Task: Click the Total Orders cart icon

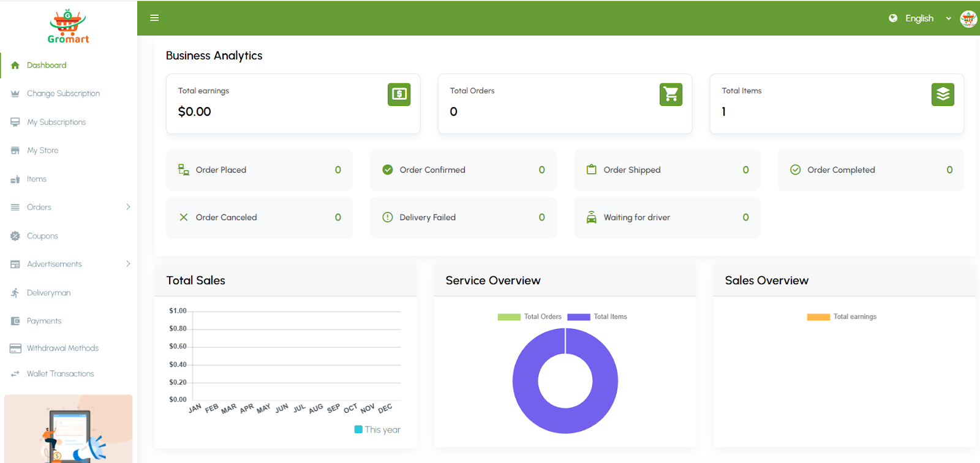Action: (x=671, y=94)
